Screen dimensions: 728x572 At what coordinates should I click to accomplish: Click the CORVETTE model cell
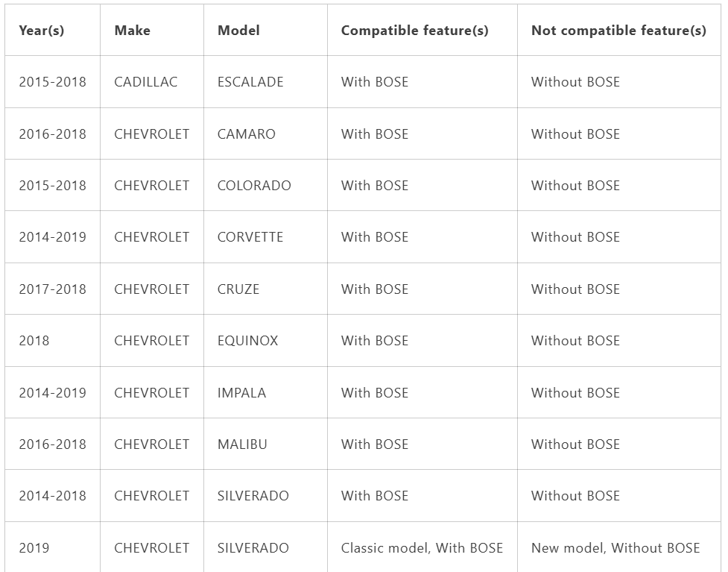(x=250, y=237)
